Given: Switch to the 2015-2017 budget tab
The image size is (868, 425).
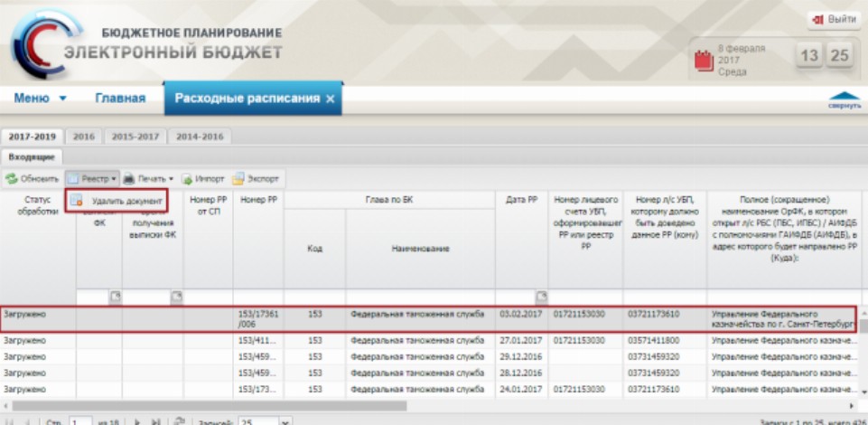Looking at the screenshot, I should point(135,137).
